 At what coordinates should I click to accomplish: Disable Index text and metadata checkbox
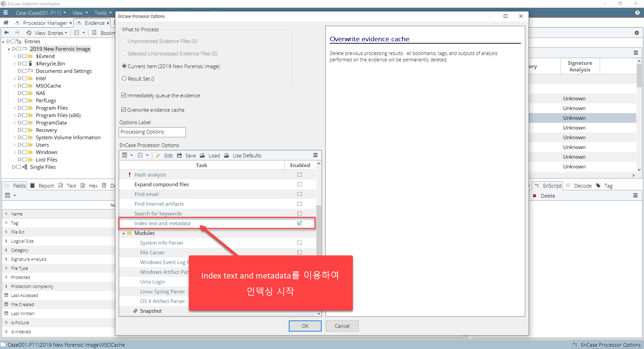pyautogui.click(x=300, y=223)
